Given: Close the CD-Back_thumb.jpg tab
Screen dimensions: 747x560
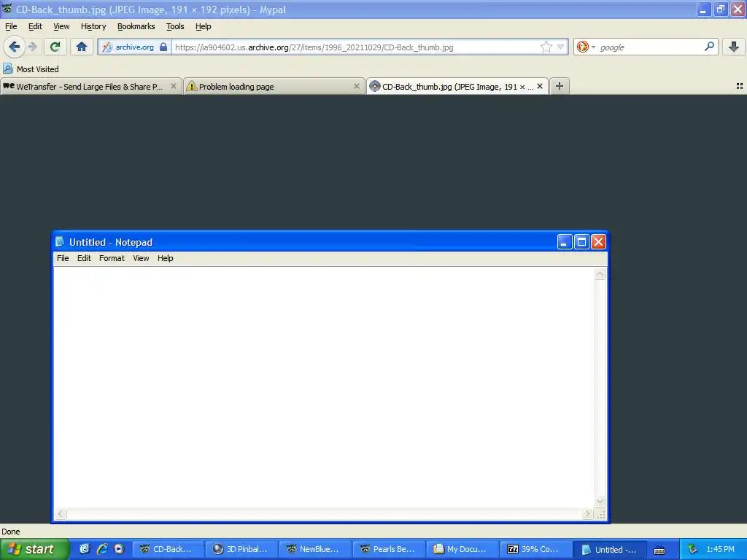Looking at the screenshot, I should [x=540, y=86].
